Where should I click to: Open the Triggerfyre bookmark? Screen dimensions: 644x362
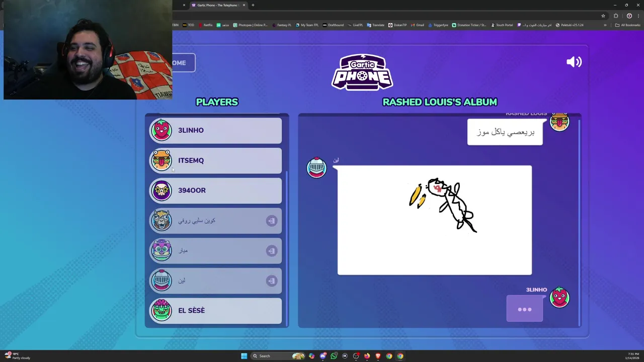[x=438, y=25]
